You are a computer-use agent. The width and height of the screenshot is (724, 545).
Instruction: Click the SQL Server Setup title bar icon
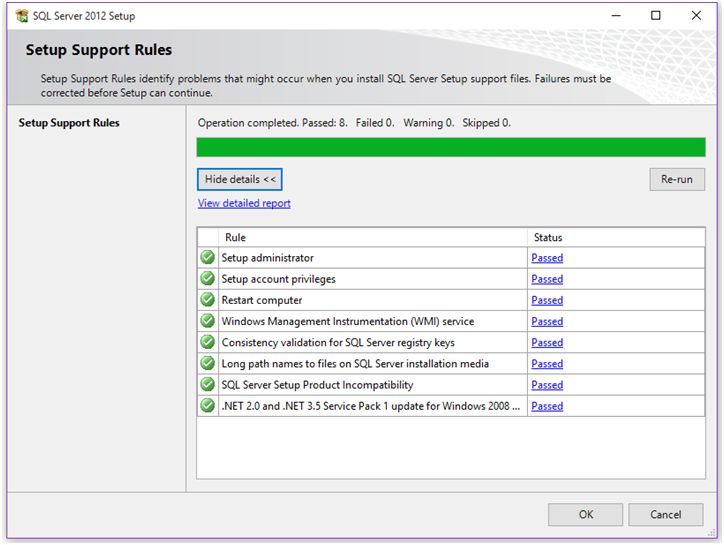21,16
